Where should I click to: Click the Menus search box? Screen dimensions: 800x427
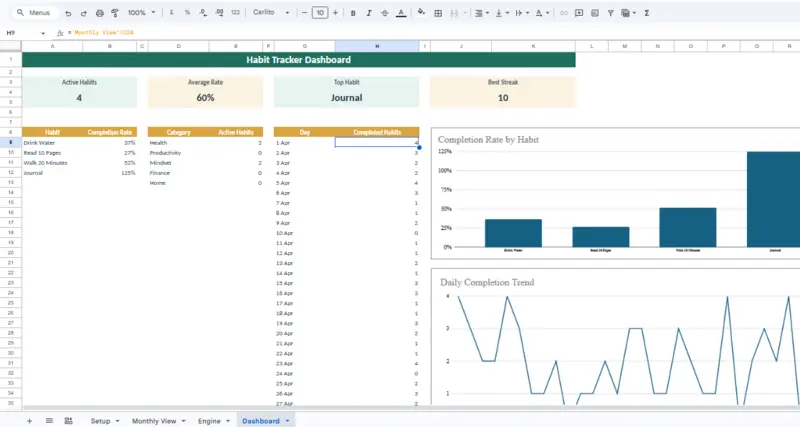(x=34, y=13)
